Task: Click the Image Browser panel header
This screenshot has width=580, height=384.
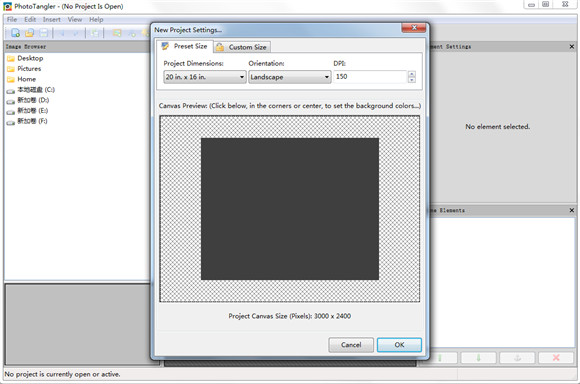Action: (x=77, y=47)
